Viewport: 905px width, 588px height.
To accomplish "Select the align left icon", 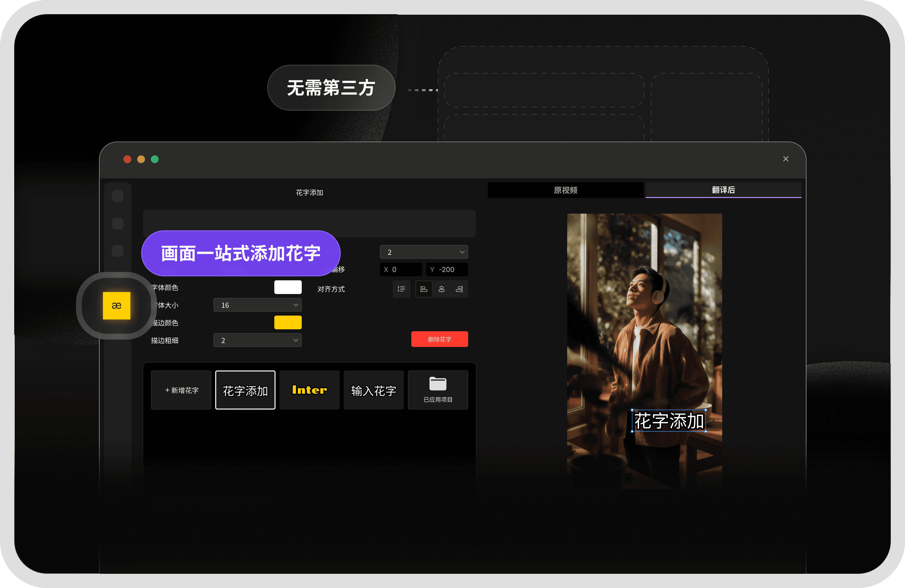I will click(x=424, y=289).
